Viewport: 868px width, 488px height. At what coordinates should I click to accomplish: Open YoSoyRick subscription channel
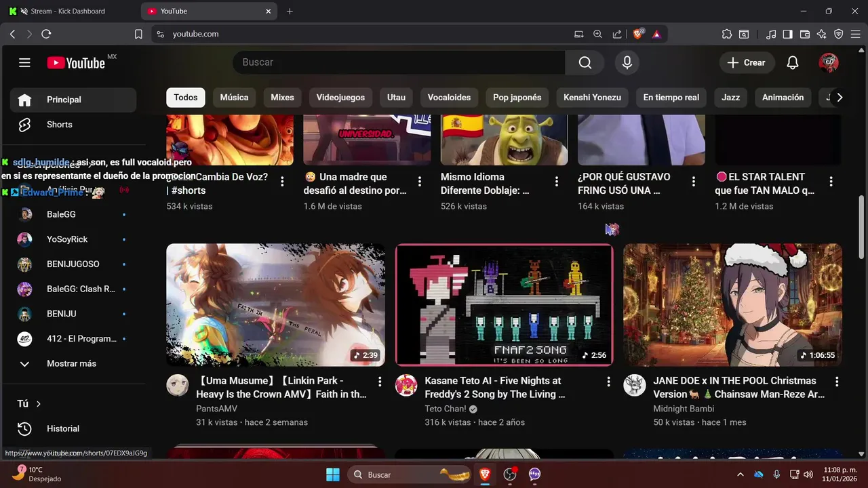pos(73,239)
